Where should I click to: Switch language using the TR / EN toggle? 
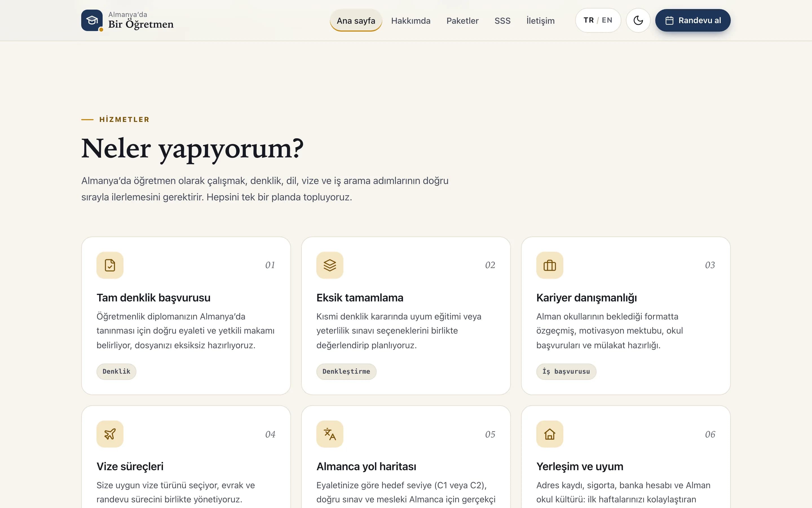(598, 21)
